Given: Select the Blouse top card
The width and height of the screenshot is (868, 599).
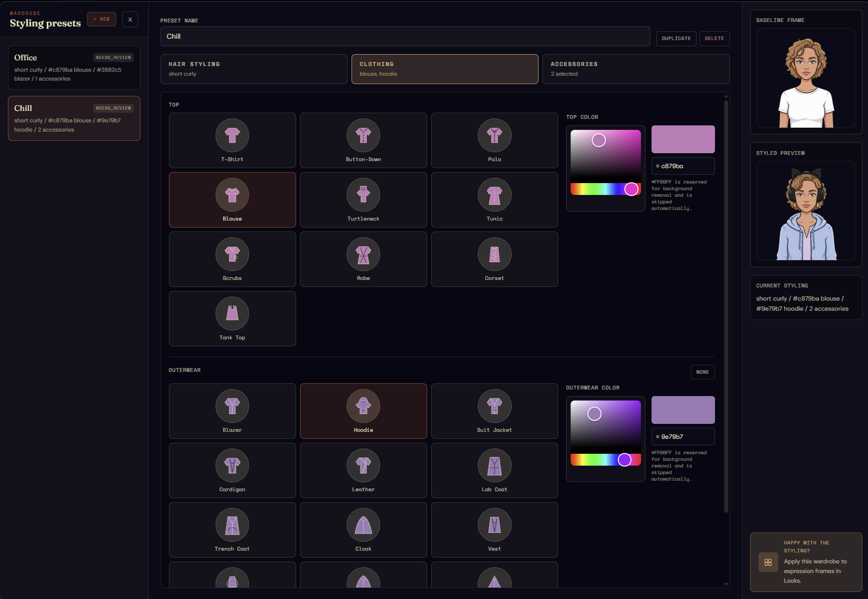Looking at the screenshot, I should coord(232,200).
